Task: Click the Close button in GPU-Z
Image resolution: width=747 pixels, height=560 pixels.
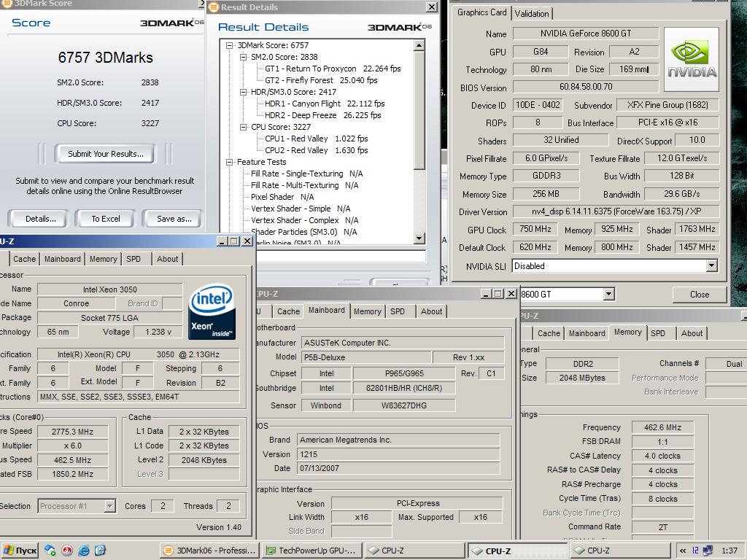Action: tap(700, 295)
